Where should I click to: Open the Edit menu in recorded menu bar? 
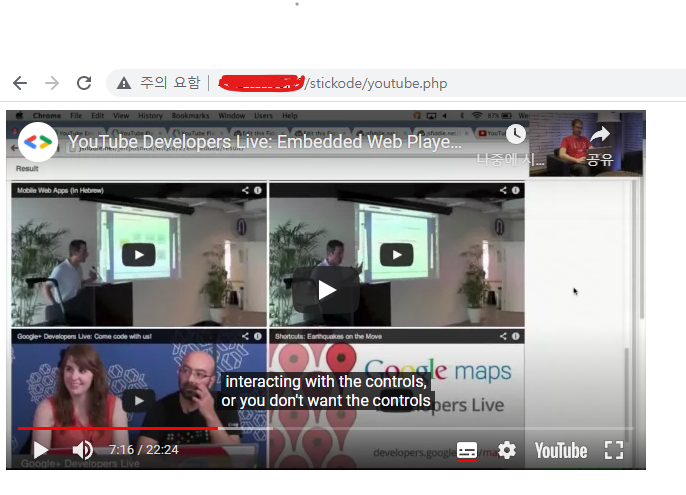97,116
